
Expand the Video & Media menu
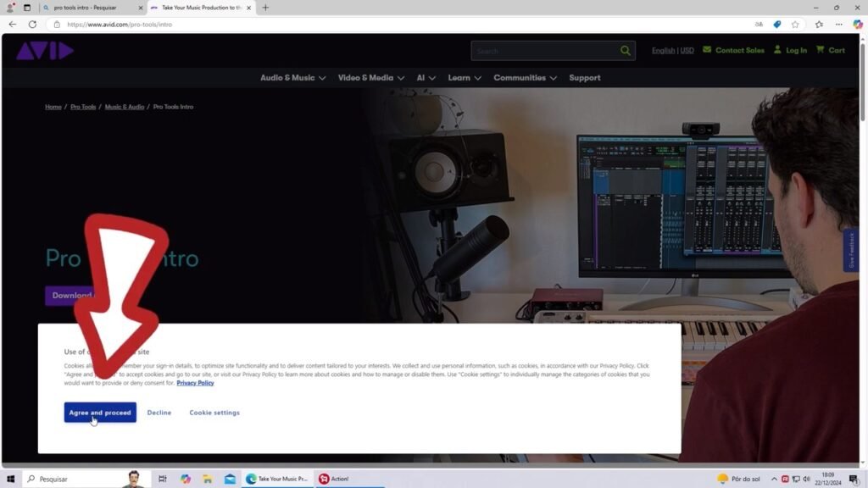point(371,78)
